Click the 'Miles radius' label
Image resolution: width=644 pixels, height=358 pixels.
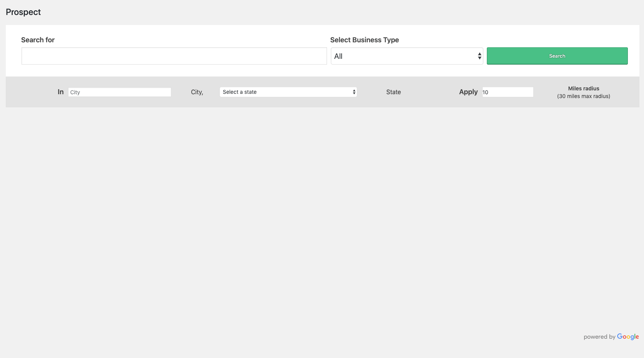(x=584, y=88)
